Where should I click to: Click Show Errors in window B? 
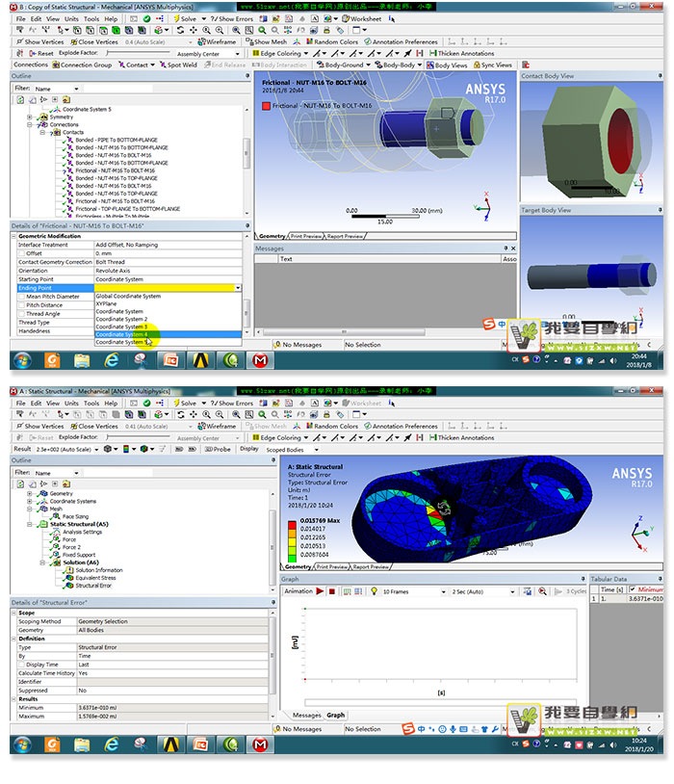[231, 18]
